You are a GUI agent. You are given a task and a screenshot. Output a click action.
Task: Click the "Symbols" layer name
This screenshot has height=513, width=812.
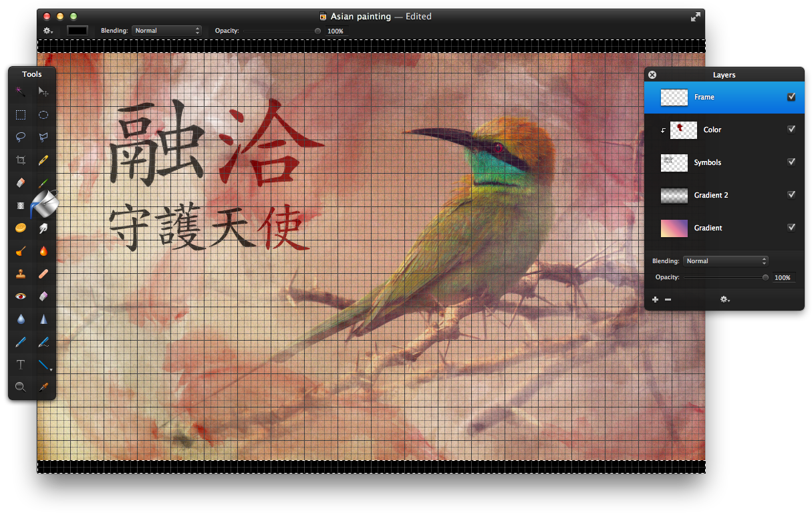pos(708,162)
